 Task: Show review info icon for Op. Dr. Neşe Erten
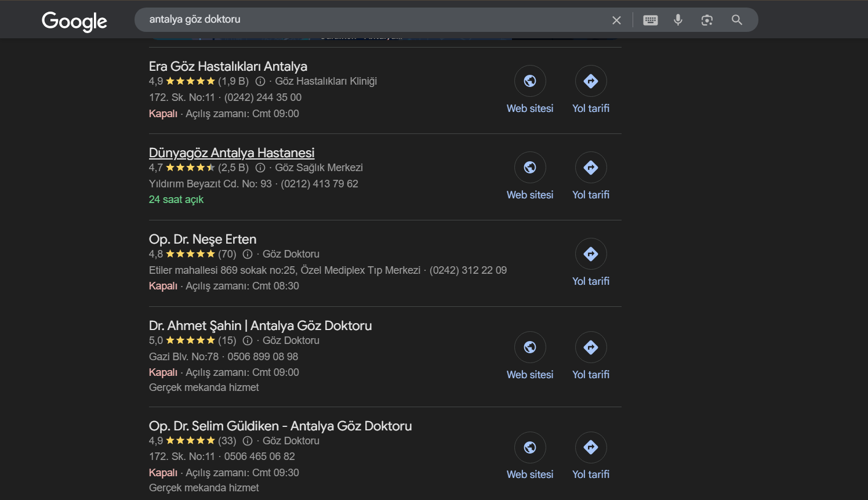(x=248, y=254)
